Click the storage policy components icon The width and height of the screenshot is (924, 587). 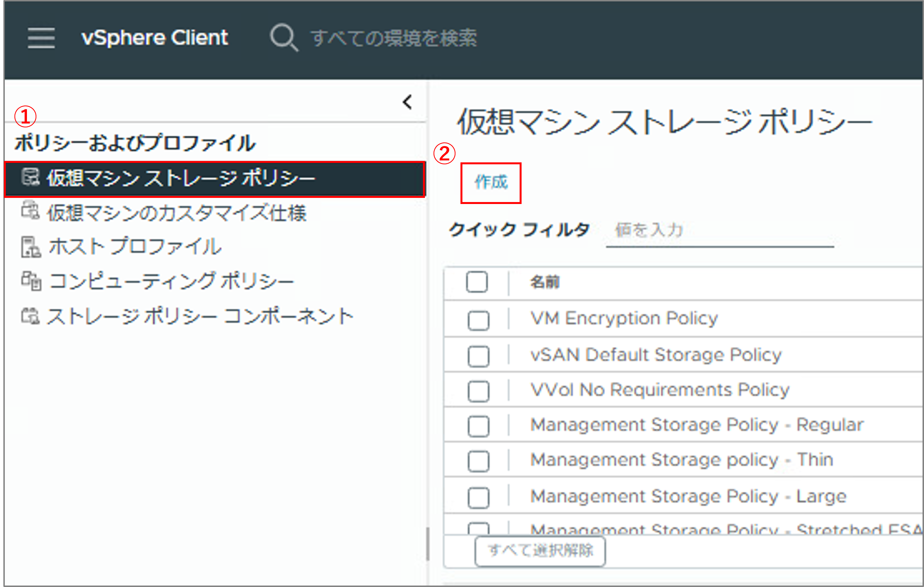(x=30, y=316)
